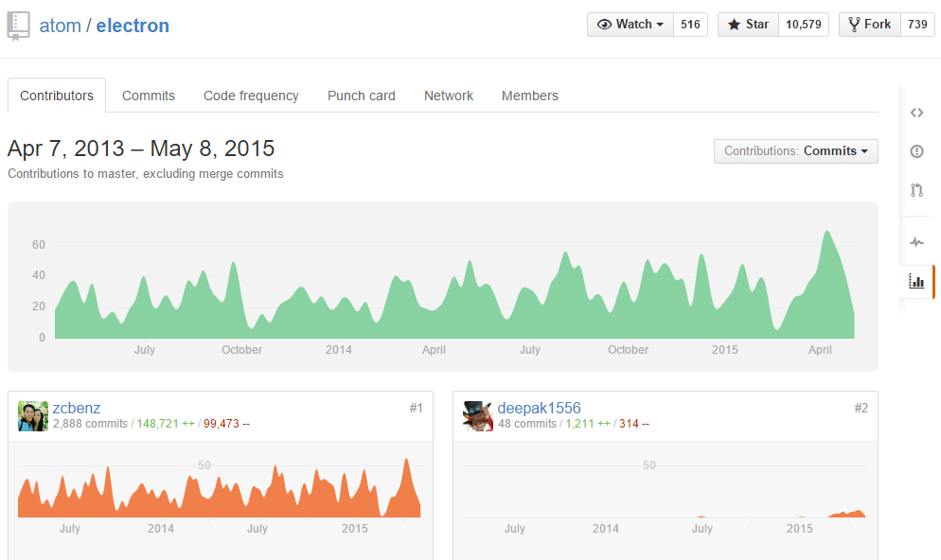This screenshot has width=941, height=560.
Task: Open the Network tab
Action: (449, 96)
